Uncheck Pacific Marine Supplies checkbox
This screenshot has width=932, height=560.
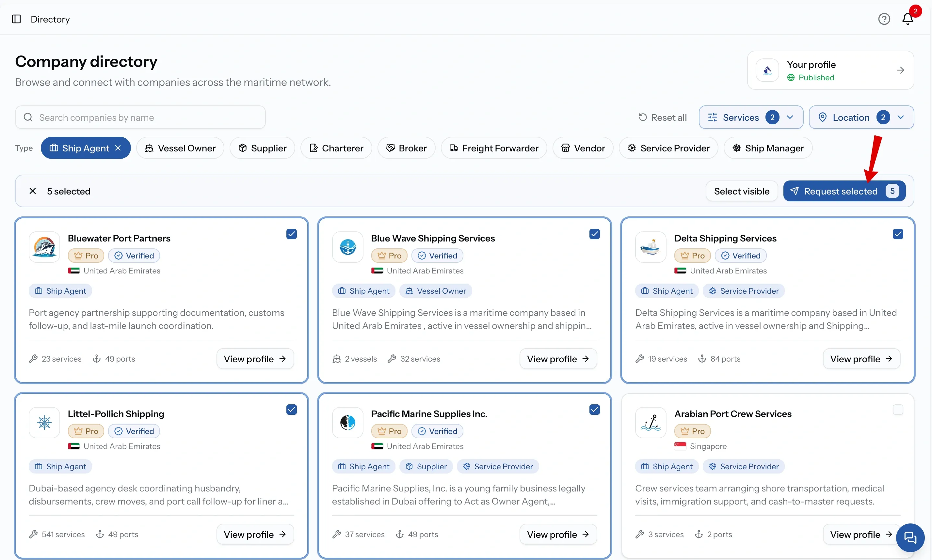594,410
